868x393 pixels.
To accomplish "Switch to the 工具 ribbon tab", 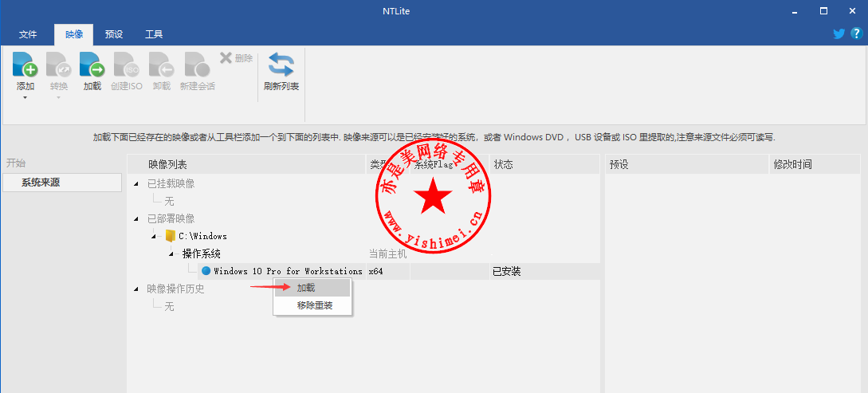I will point(154,34).
